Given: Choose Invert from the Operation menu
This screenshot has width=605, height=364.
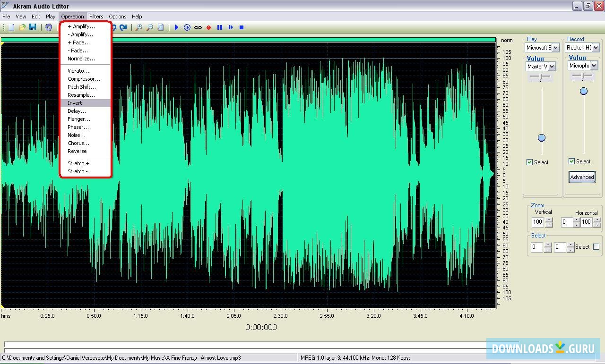Looking at the screenshot, I should coord(75,103).
